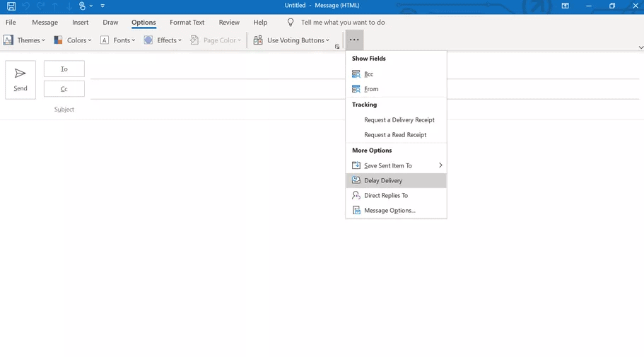Viewport: 644px width, 357px height.
Task: Click the Save icon in the title bar
Action: [11, 6]
